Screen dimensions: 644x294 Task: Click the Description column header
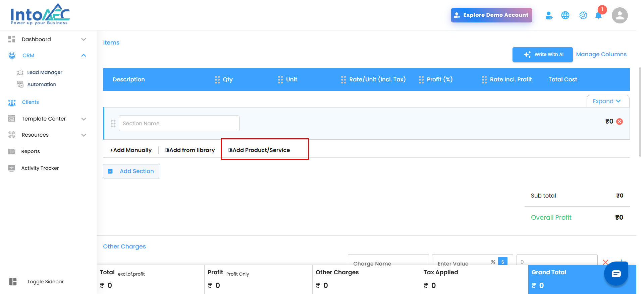coord(129,80)
